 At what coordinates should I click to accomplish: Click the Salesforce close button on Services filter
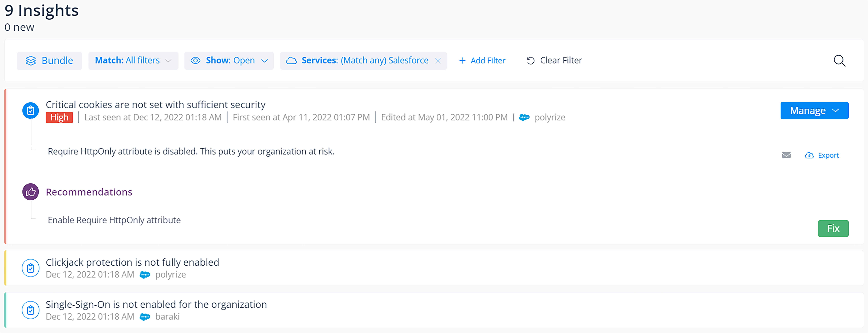tap(438, 60)
